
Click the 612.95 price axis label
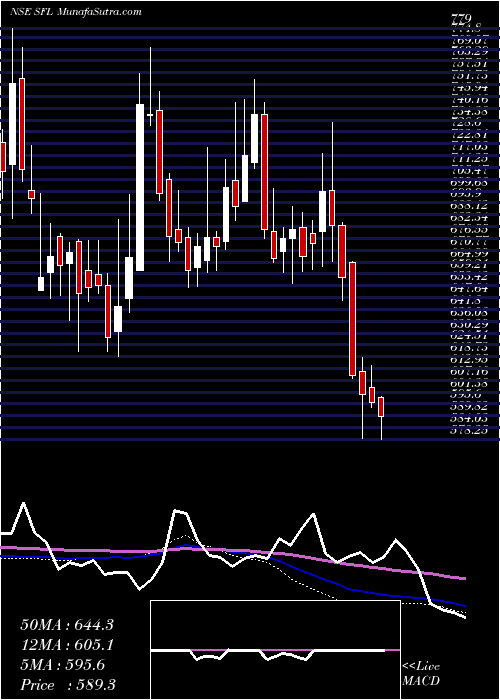(469, 360)
